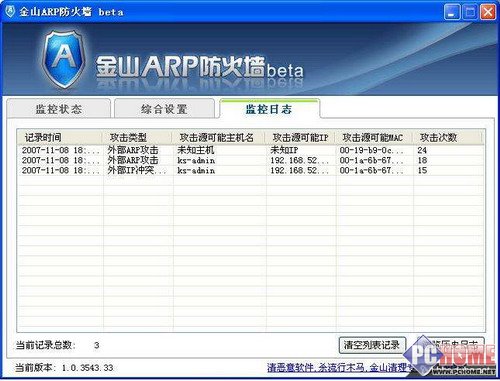Maximize the 金山ARP防火墙 window
The image size is (500, 381).
tap(470, 12)
